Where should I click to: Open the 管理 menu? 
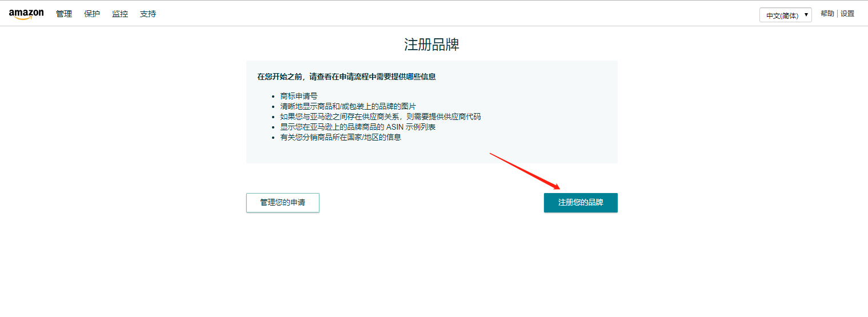point(64,14)
